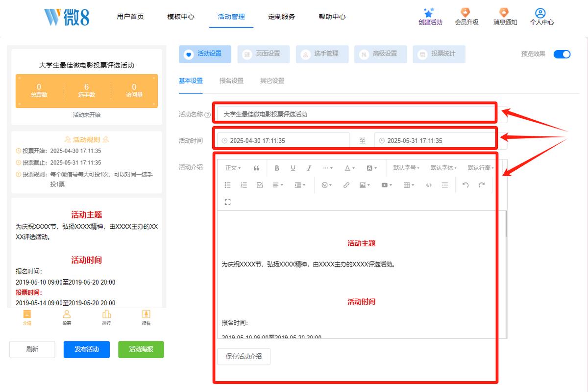Click the 活动名称 input field
This screenshot has width=588, height=392.
pos(362,114)
